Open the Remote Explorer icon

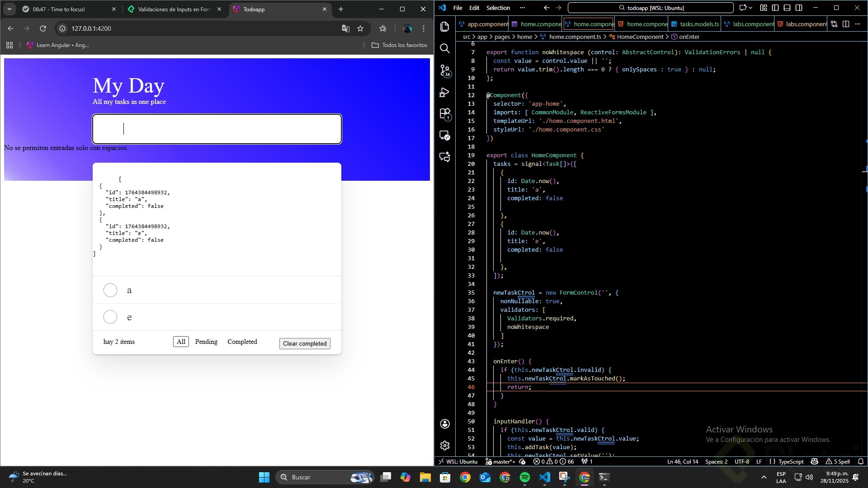click(445, 135)
